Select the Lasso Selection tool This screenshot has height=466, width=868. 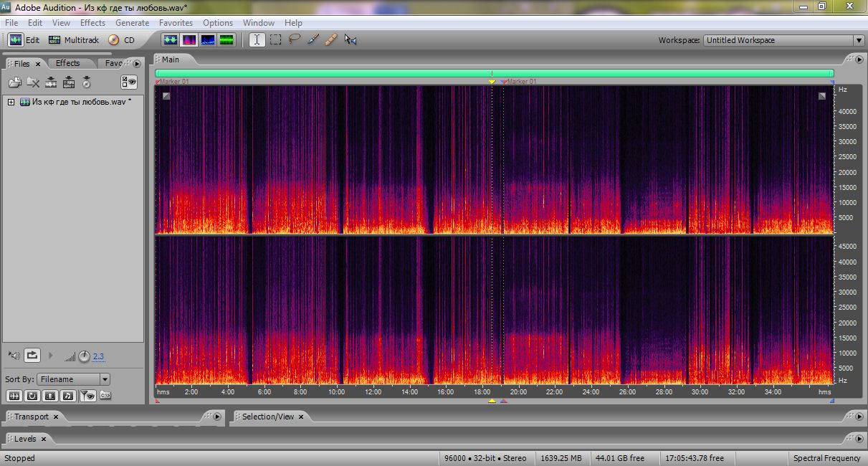pos(294,40)
